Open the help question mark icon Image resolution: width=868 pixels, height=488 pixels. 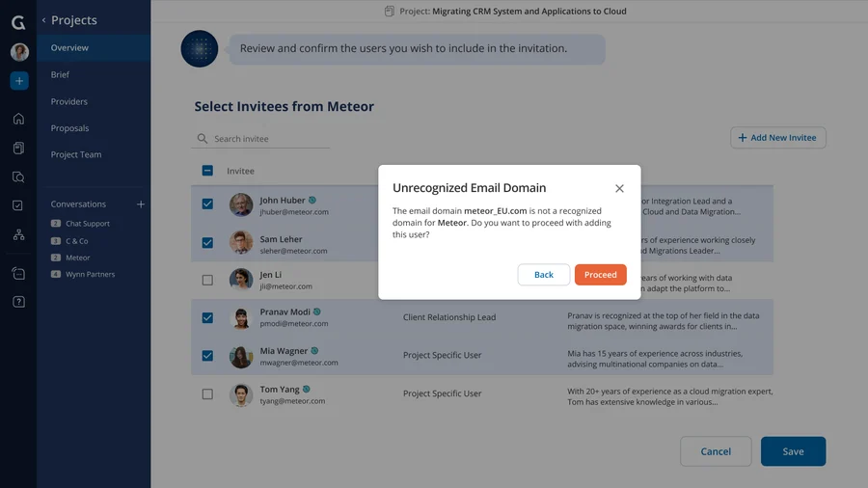(19, 302)
